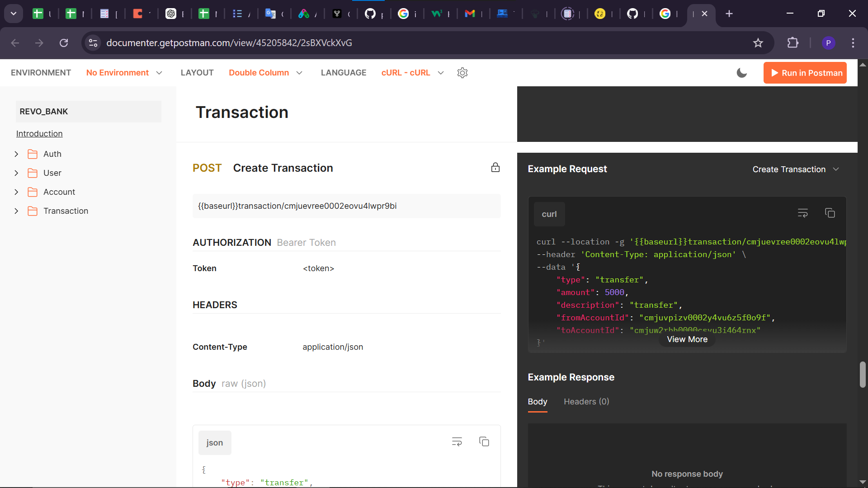Click the lock icon beside Create Transaction
Screen dimensions: 868x488
[495, 167]
